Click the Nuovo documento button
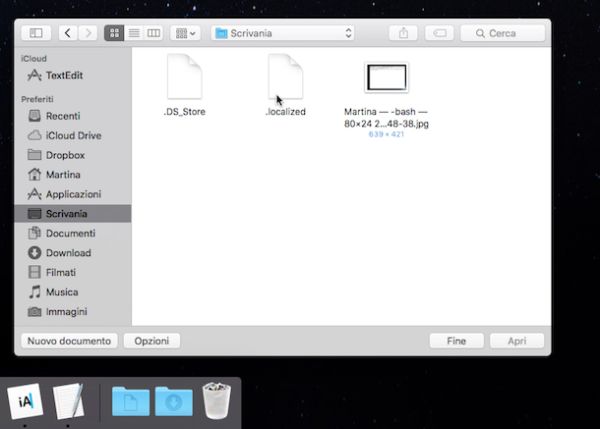Screen dimensions: 600x429 point(69,341)
